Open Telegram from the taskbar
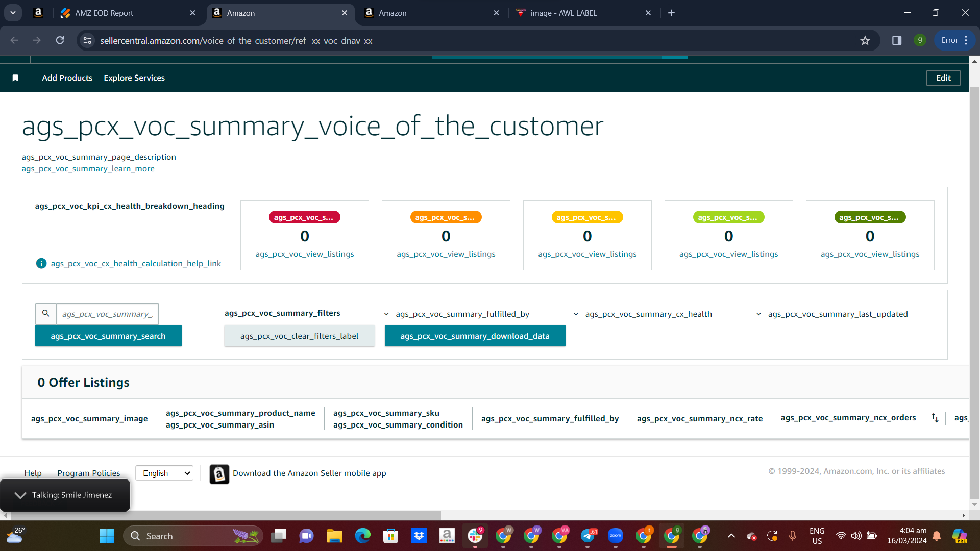This screenshot has width=980, height=551. tap(587, 536)
